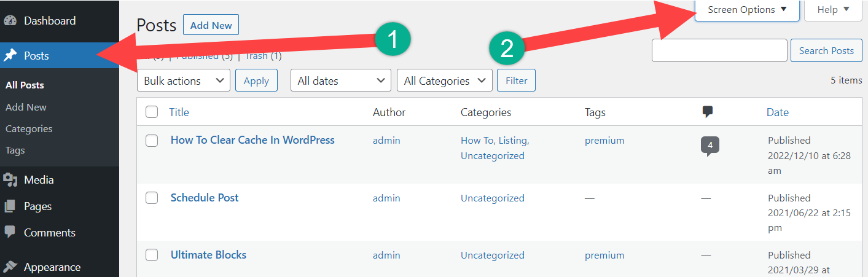Open the 4 comments count bubble

(710, 146)
